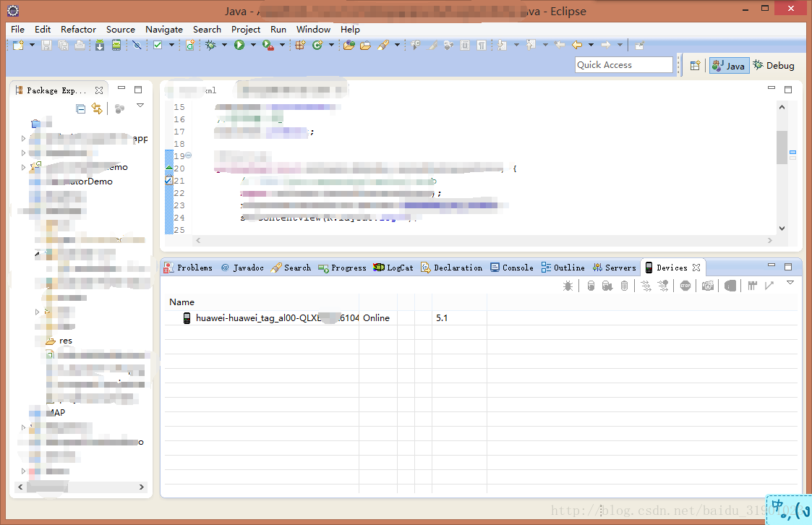Click the Open Task folder icon

click(x=366, y=46)
